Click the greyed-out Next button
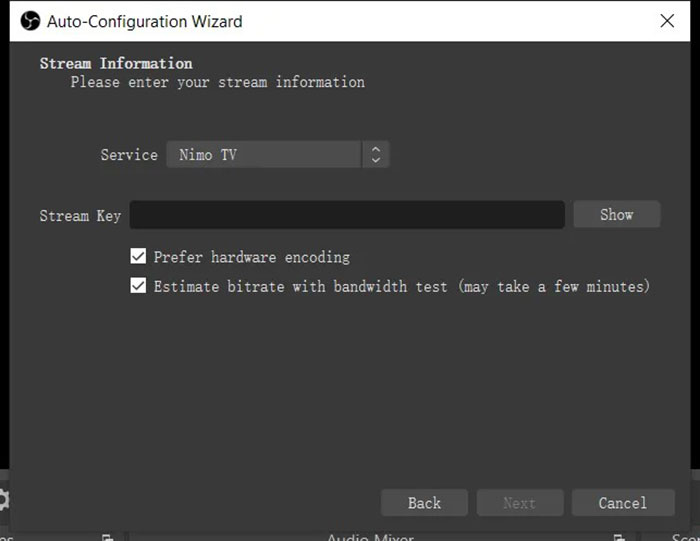The height and width of the screenshot is (541, 700). tap(519, 503)
